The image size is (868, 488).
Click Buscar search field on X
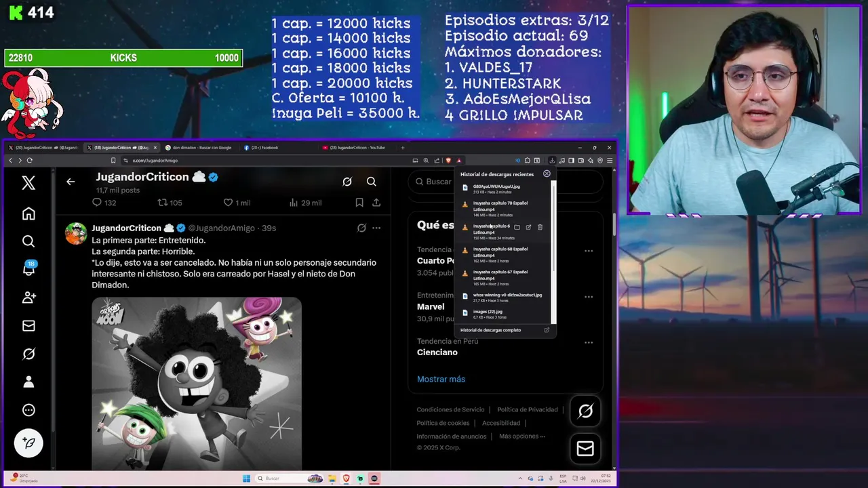pyautogui.click(x=505, y=182)
